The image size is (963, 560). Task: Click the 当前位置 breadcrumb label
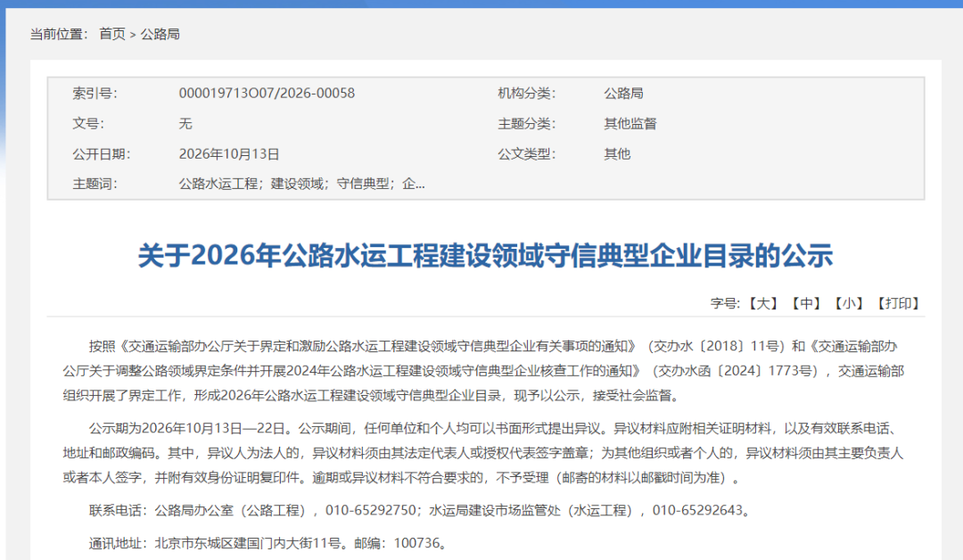pyautogui.click(x=59, y=35)
